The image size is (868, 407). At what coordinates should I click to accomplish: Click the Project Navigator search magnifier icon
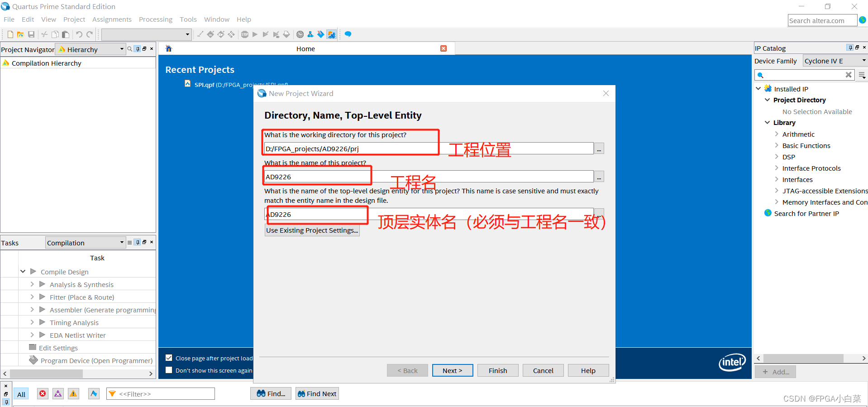click(130, 49)
